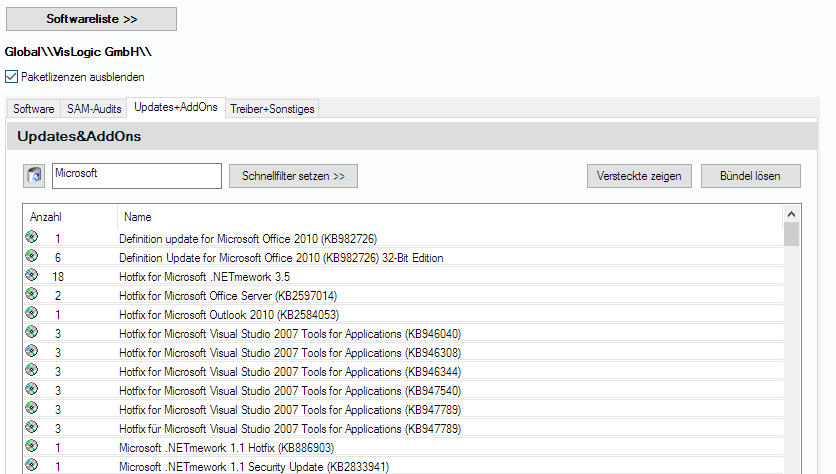Click Schnellfilter setzen >> button
Viewport: 836px width, 474px height.
[x=293, y=176]
